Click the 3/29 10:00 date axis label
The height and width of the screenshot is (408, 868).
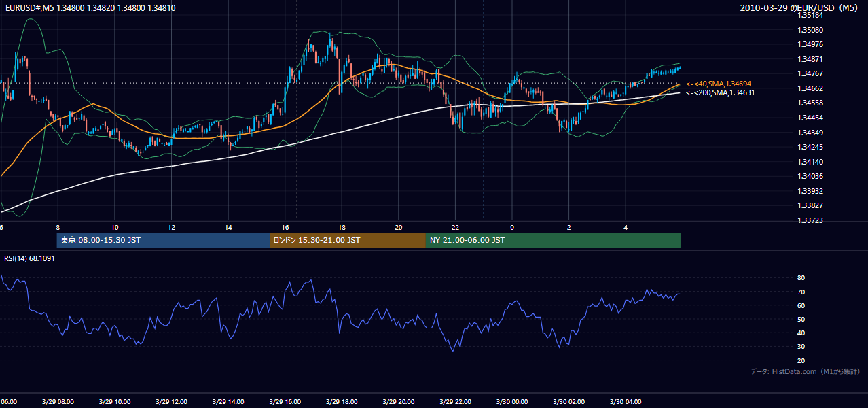[x=114, y=402]
